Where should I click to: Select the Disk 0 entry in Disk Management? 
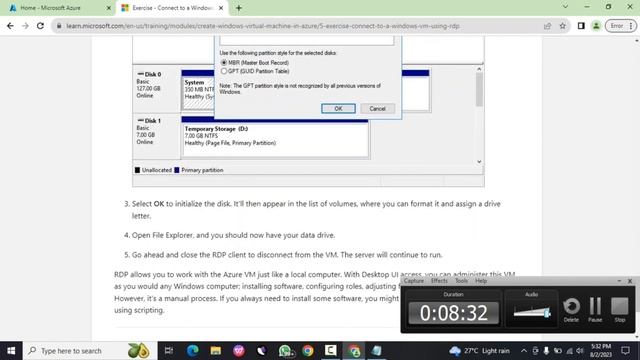pos(157,90)
